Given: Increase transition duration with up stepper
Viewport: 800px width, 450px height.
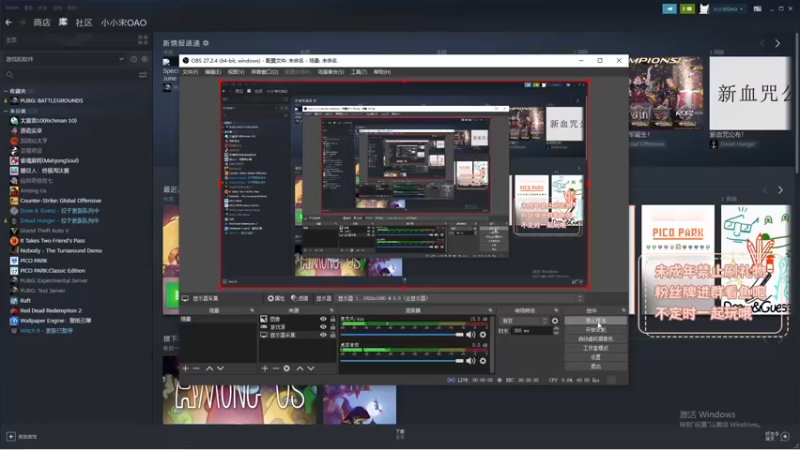Looking at the screenshot, I should [556, 329].
